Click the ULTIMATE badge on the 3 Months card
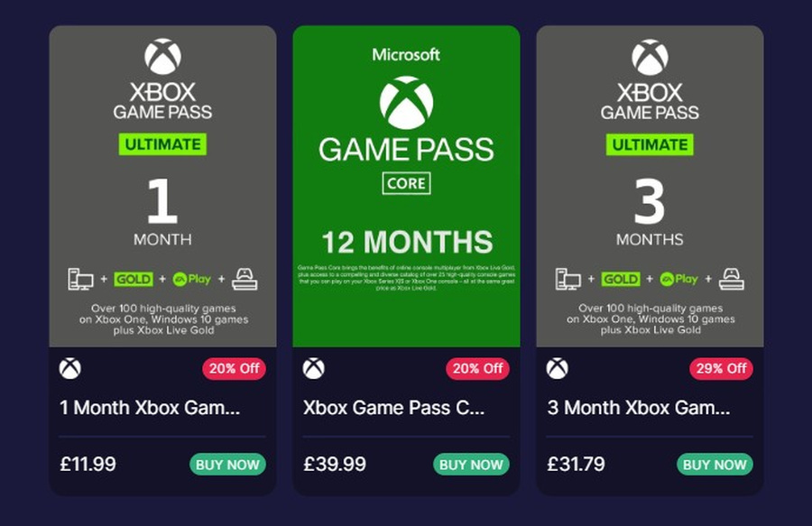Screen dimensions: 812x526 [x=650, y=144]
